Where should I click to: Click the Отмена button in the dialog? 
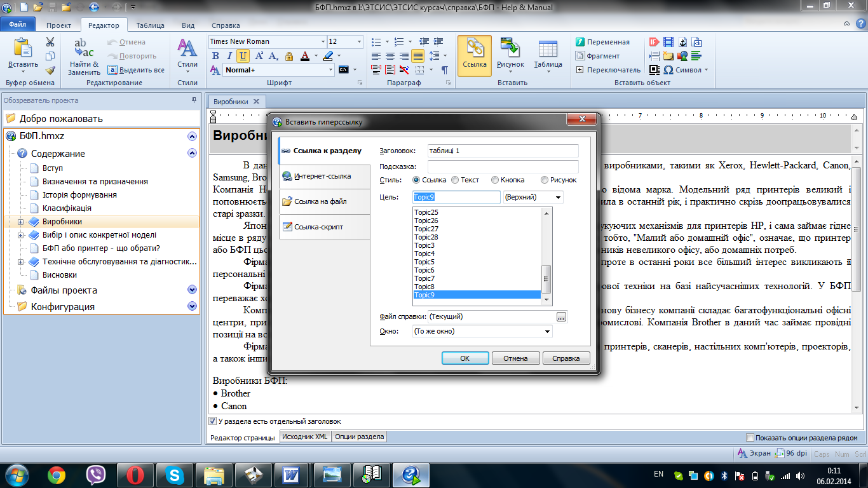(515, 358)
